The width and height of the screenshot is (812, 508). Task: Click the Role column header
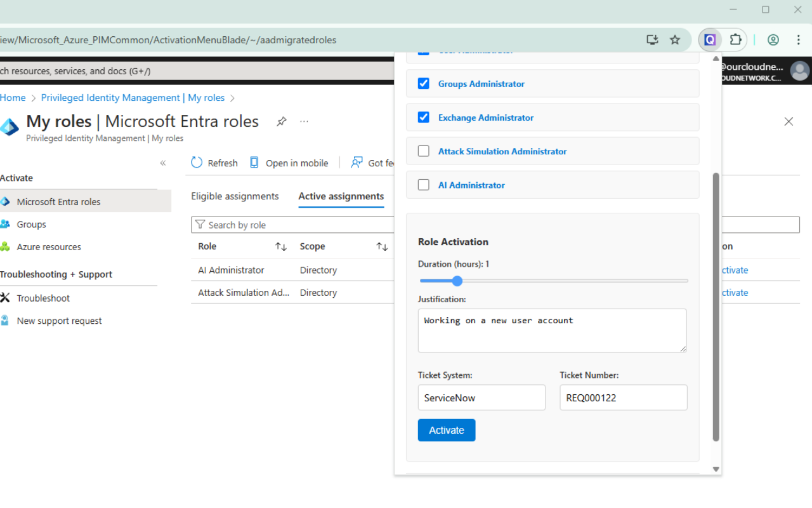[207, 246]
